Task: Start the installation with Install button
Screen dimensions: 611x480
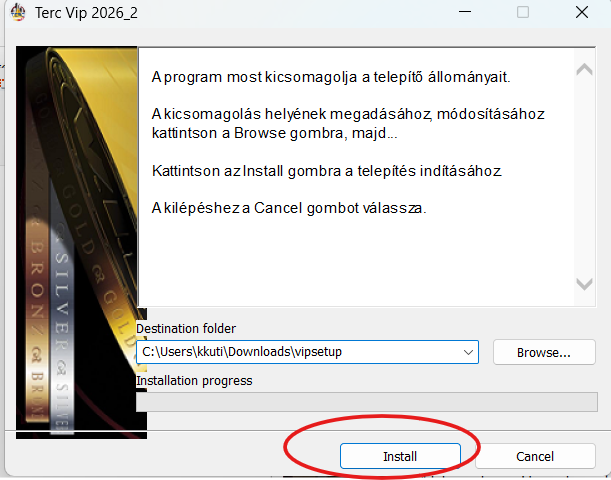Action: (400, 456)
